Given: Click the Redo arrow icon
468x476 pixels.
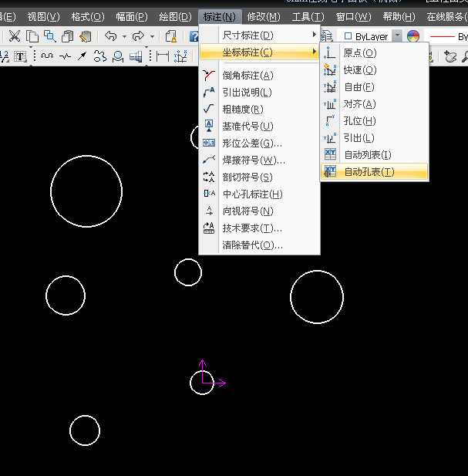Looking at the screenshot, I should [138, 36].
